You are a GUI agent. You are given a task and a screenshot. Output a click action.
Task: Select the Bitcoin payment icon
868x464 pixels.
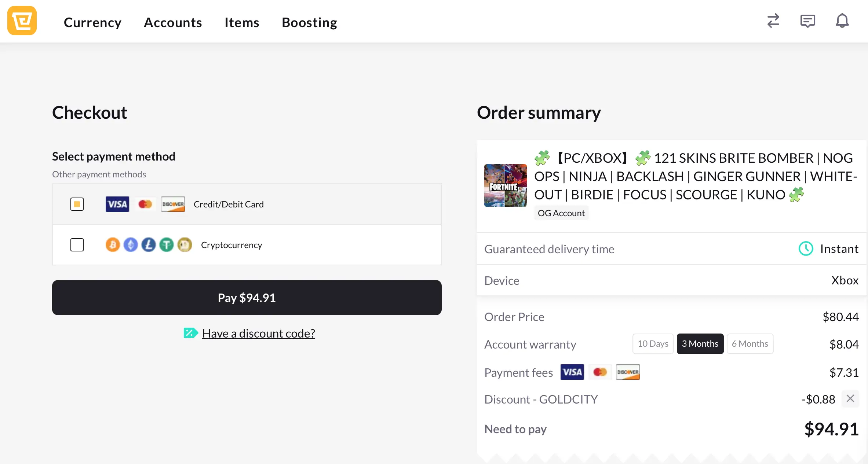coord(113,245)
